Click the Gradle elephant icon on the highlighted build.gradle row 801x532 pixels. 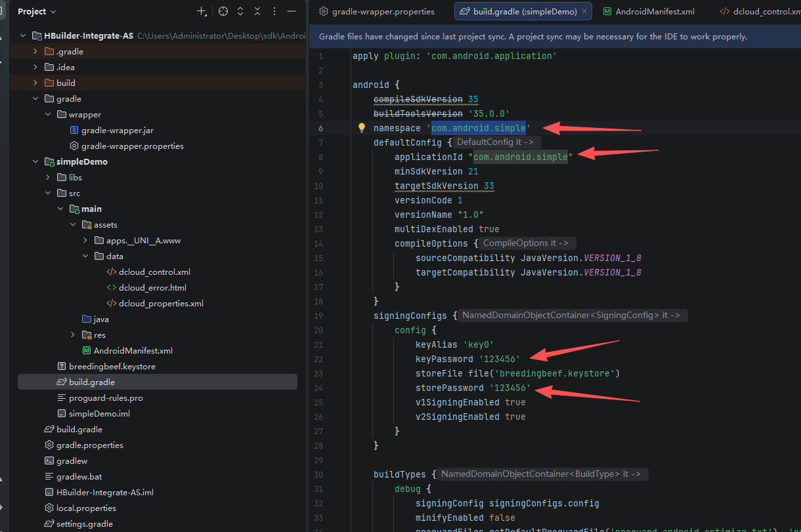pyautogui.click(x=62, y=382)
